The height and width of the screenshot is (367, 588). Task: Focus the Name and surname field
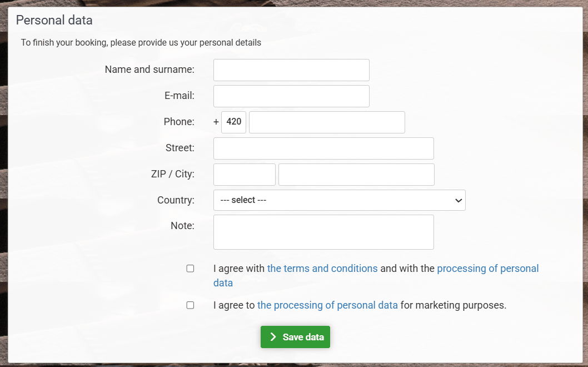(291, 70)
